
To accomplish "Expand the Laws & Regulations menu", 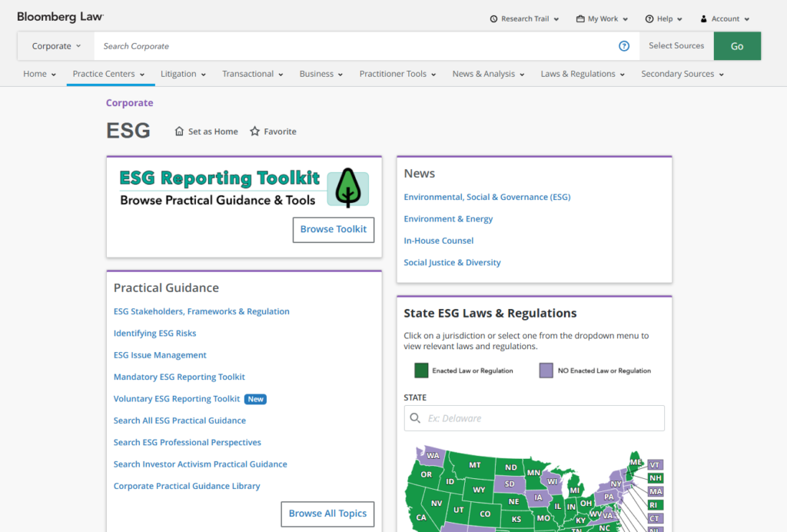I will click(x=583, y=74).
